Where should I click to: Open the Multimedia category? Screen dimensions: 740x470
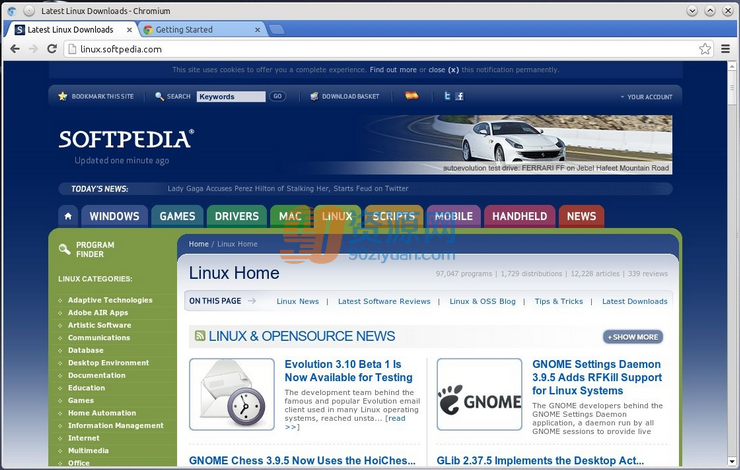click(88, 451)
